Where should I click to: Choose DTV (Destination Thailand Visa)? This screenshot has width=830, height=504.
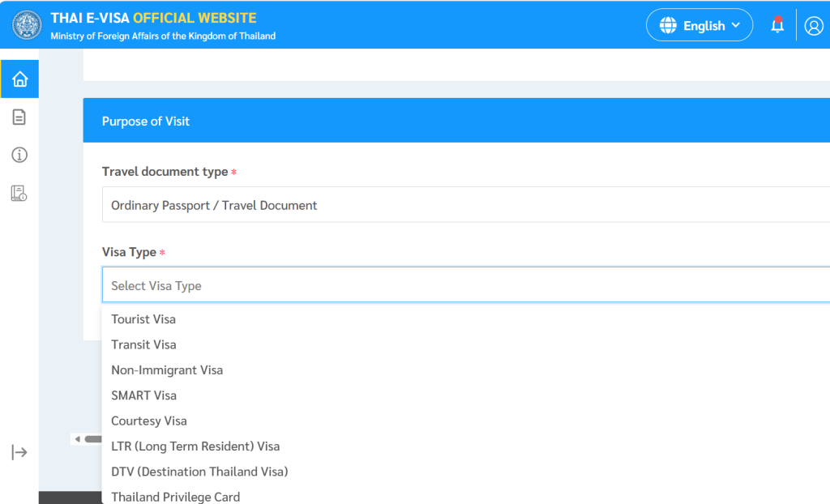click(199, 472)
